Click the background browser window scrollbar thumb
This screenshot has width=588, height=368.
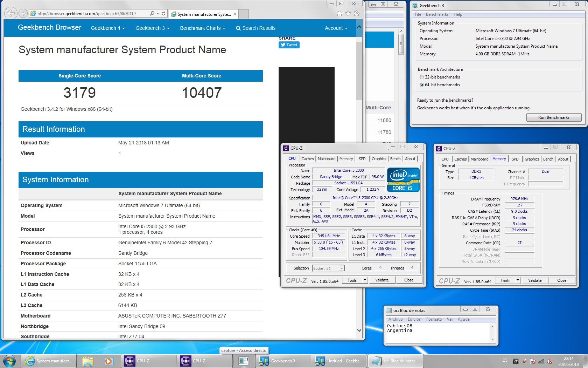[x=401, y=45]
